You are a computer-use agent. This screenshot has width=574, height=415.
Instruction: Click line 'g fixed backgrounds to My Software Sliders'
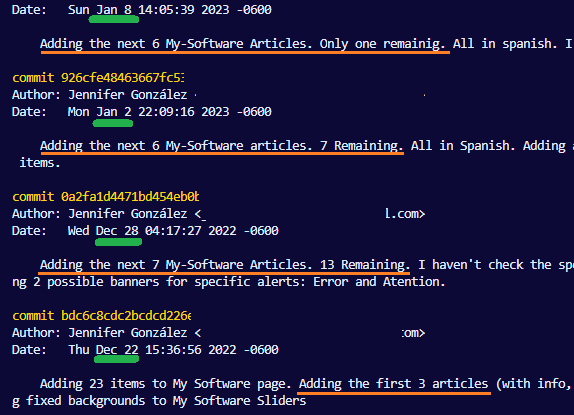pos(159,401)
